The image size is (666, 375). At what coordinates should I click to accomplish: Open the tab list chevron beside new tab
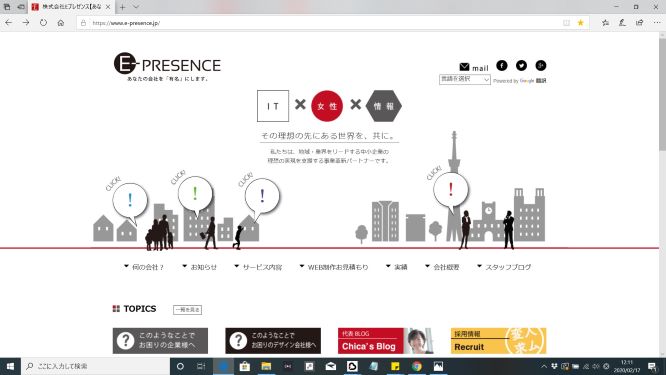tap(136, 7)
